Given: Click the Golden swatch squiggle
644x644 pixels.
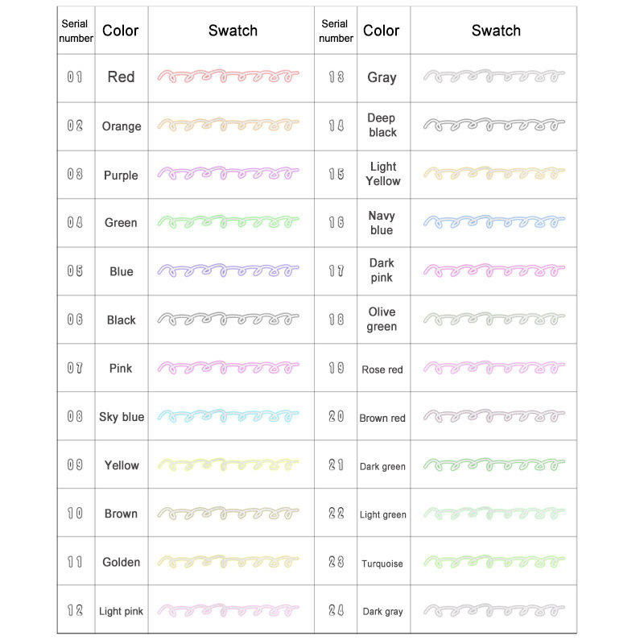Looking at the screenshot, I should [229, 561].
